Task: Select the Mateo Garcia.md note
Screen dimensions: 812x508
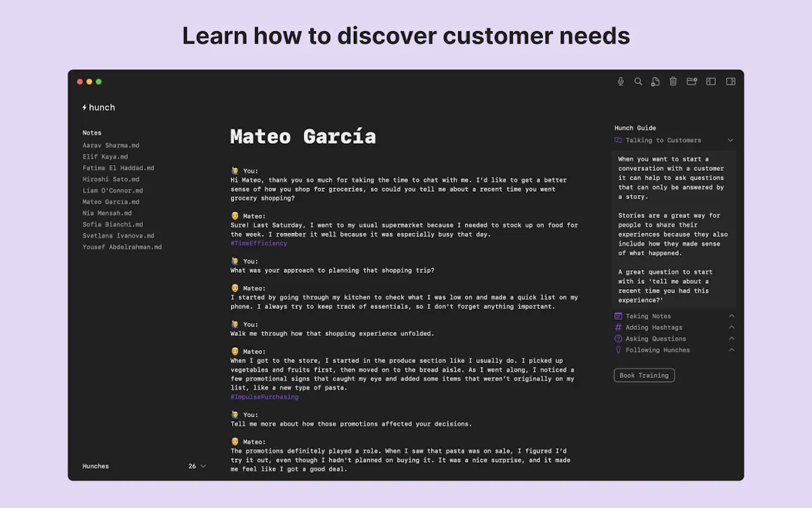Action: pyautogui.click(x=111, y=202)
